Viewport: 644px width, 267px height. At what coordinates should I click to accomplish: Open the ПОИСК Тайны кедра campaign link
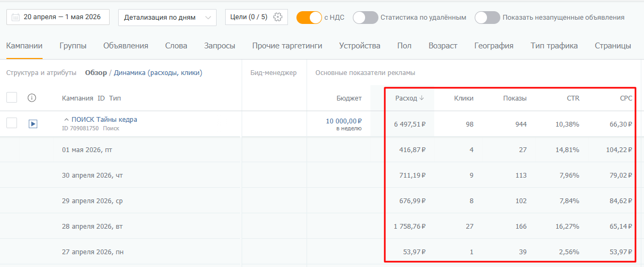pyautogui.click(x=104, y=120)
